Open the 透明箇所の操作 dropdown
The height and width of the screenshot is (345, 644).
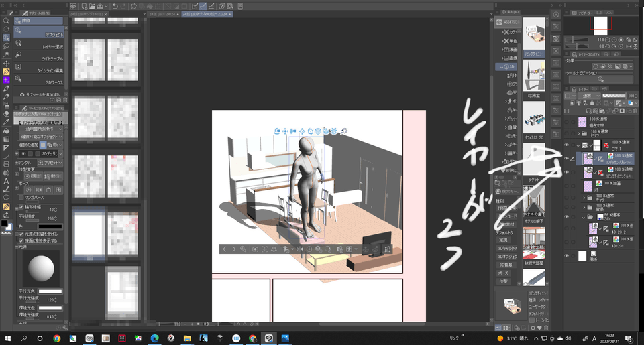pyautogui.click(x=42, y=129)
